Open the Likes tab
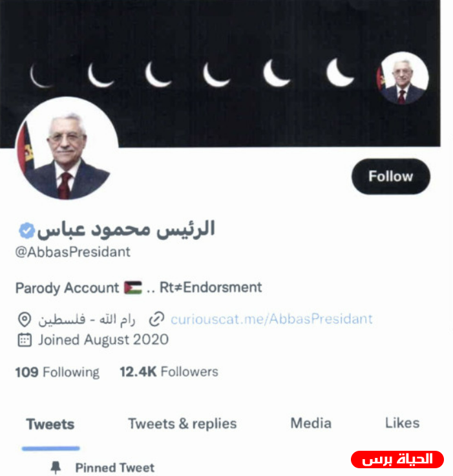Image resolution: width=453 pixels, height=476 pixels. (x=403, y=423)
